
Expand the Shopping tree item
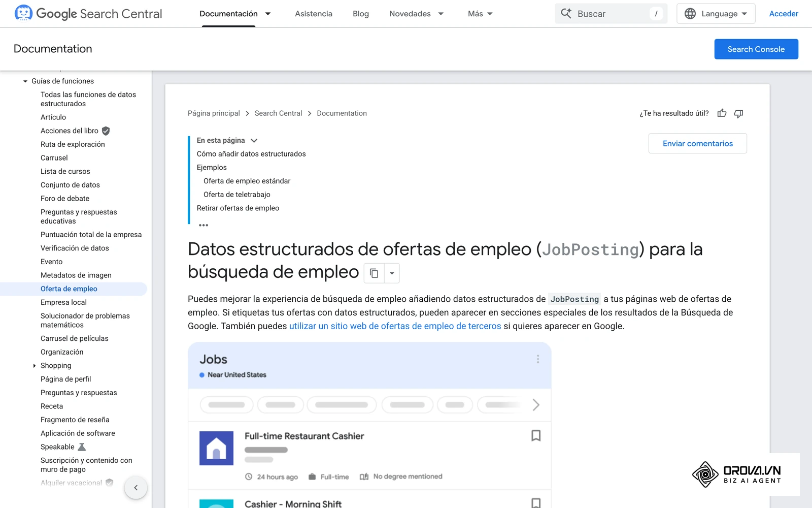pyautogui.click(x=34, y=366)
